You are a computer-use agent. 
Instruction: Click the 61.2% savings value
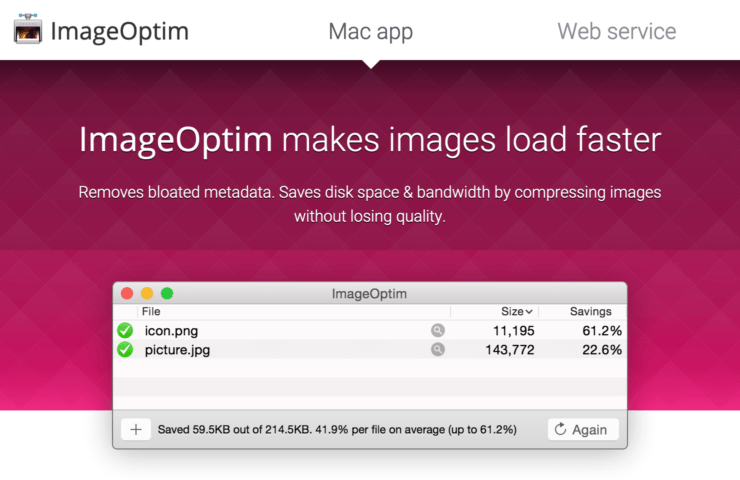[x=602, y=331]
